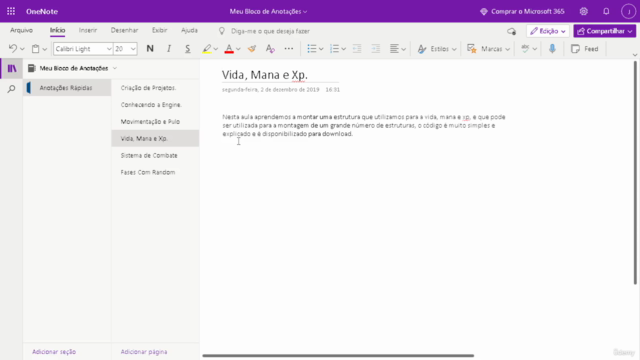Apply red font color
Image resolution: width=640 pixels, height=360 pixels.
pos(229,49)
